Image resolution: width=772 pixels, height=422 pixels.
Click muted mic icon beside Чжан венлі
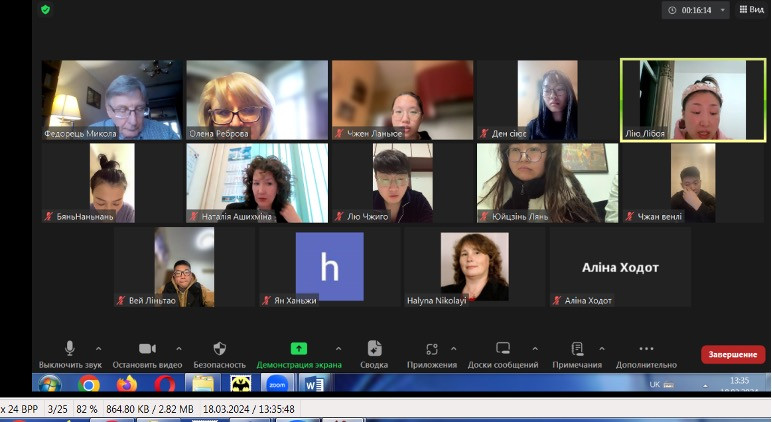(x=630, y=216)
